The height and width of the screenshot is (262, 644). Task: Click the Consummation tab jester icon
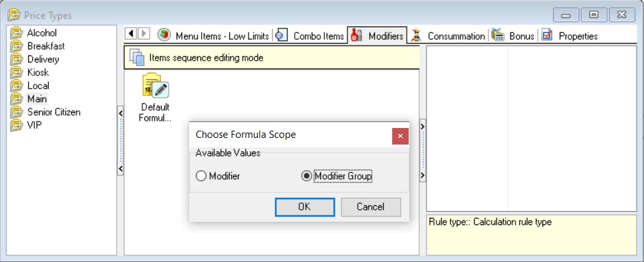(x=417, y=36)
